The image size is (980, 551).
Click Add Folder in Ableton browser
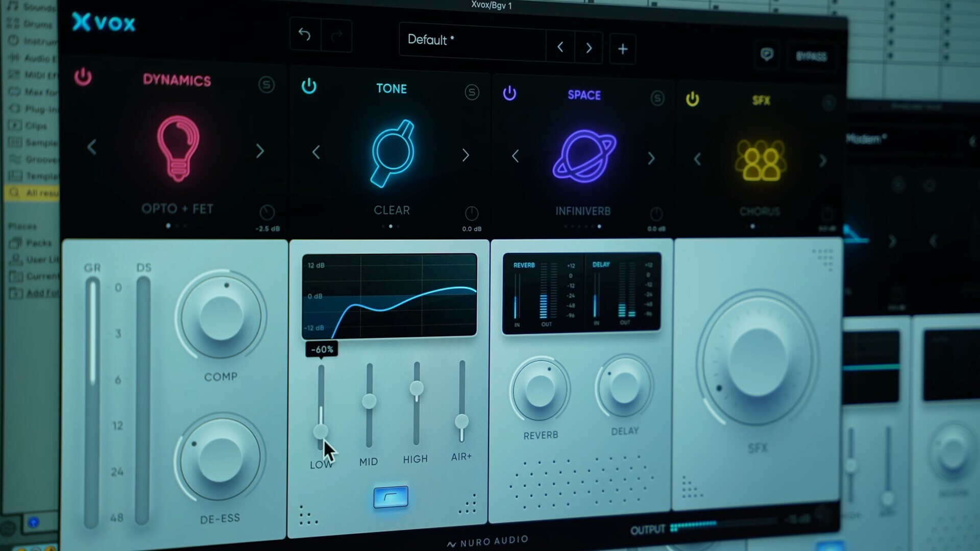click(35, 293)
